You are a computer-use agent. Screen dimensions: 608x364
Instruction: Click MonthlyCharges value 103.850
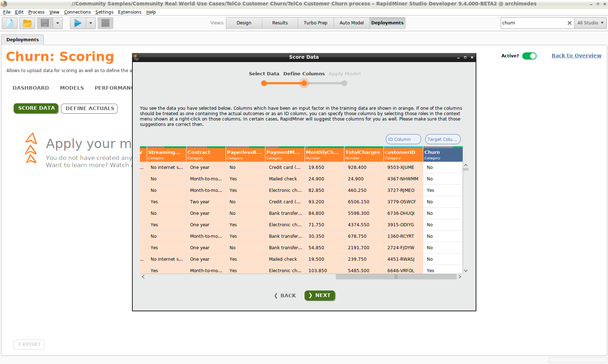pyautogui.click(x=324, y=270)
